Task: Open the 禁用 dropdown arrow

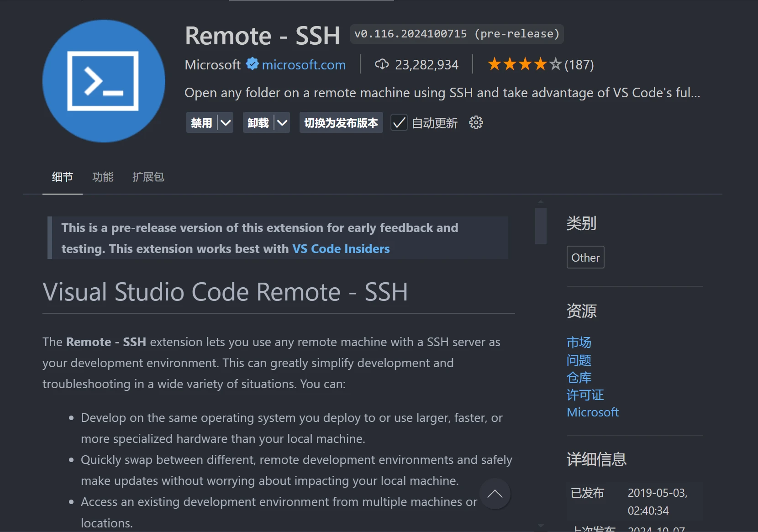Action: click(x=225, y=122)
